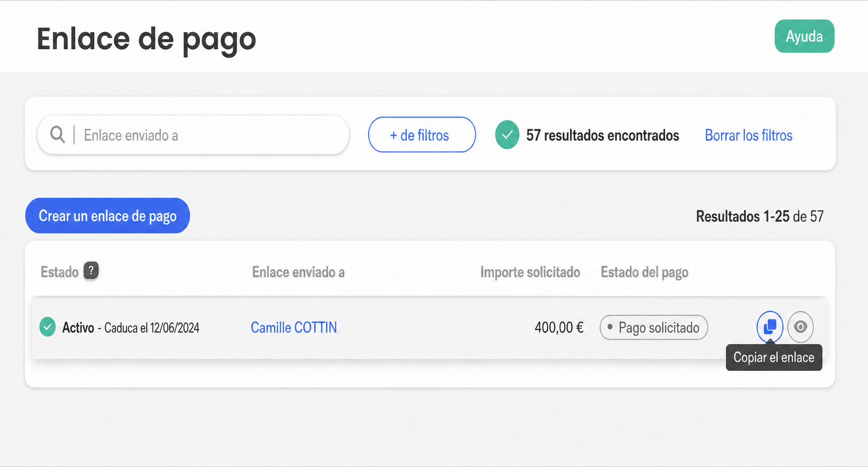Click the Importe solicitado column header
Viewport: 868px width, 467px height.
click(530, 272)
